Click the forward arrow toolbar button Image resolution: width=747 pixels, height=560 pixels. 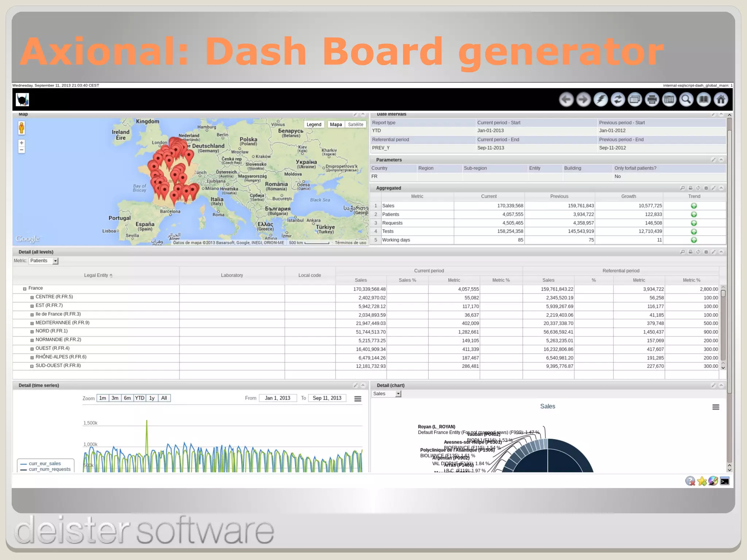[583, 100]
